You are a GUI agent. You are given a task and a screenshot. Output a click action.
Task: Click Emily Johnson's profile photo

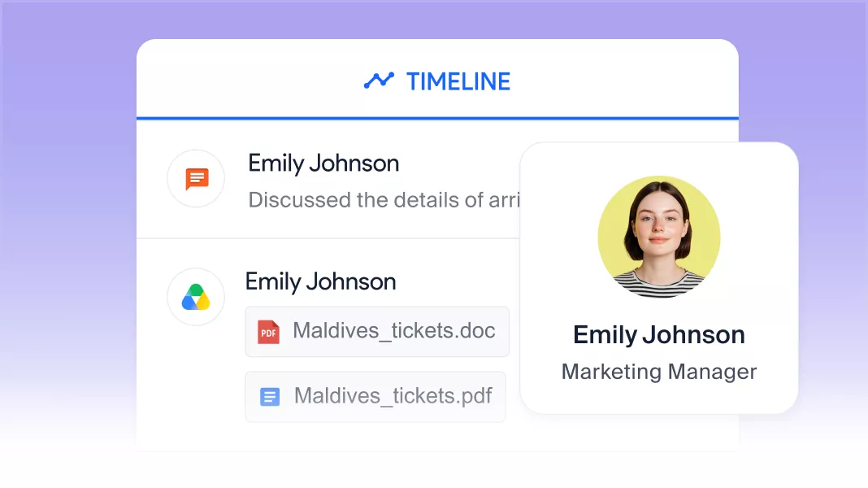659,237
